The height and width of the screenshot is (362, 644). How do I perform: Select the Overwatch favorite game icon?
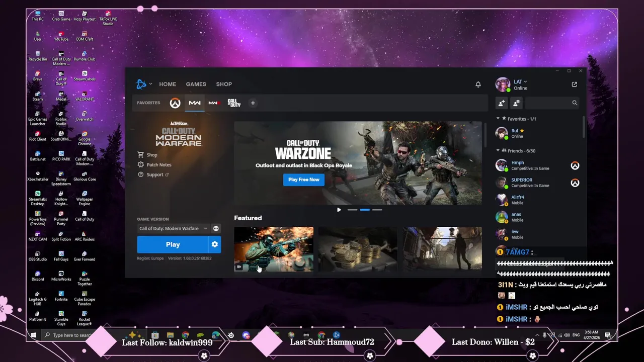click(175, 103)
